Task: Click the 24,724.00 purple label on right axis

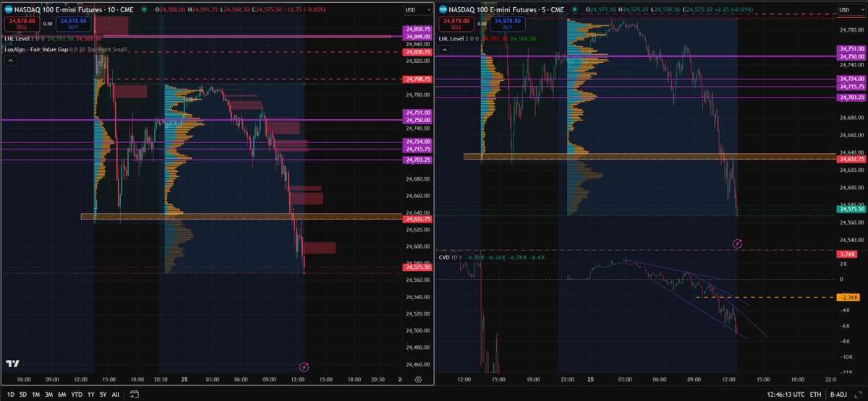Action: point(852,78)
